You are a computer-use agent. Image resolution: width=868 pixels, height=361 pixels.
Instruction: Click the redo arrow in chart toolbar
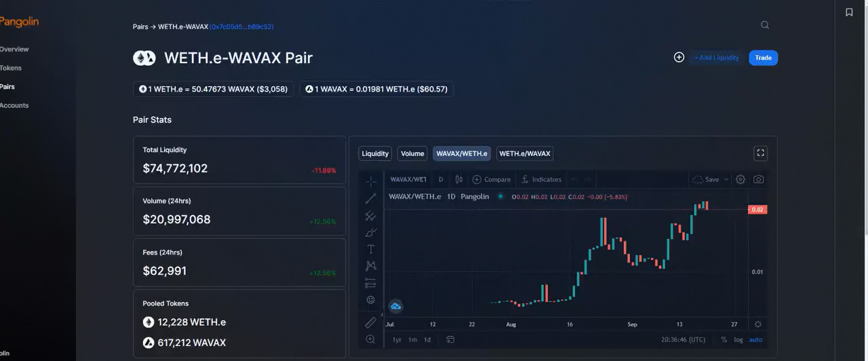click(x=589, y=180)
